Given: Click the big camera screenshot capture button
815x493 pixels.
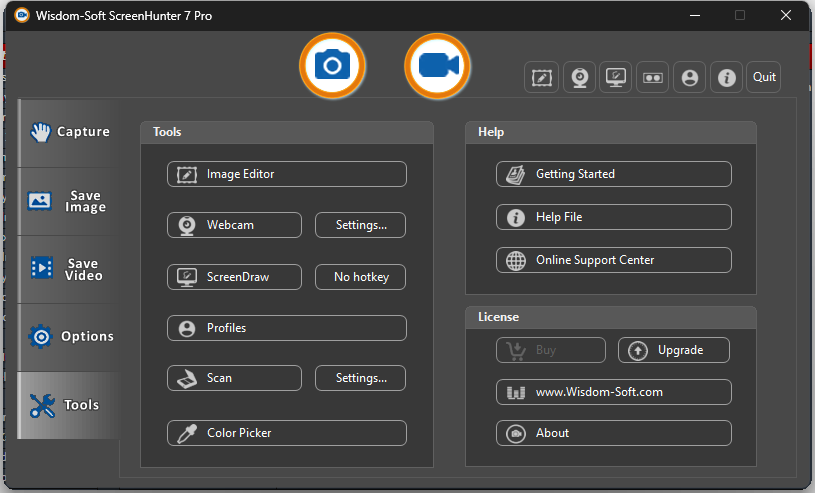Looking at the screenshot, I should 332,66.
